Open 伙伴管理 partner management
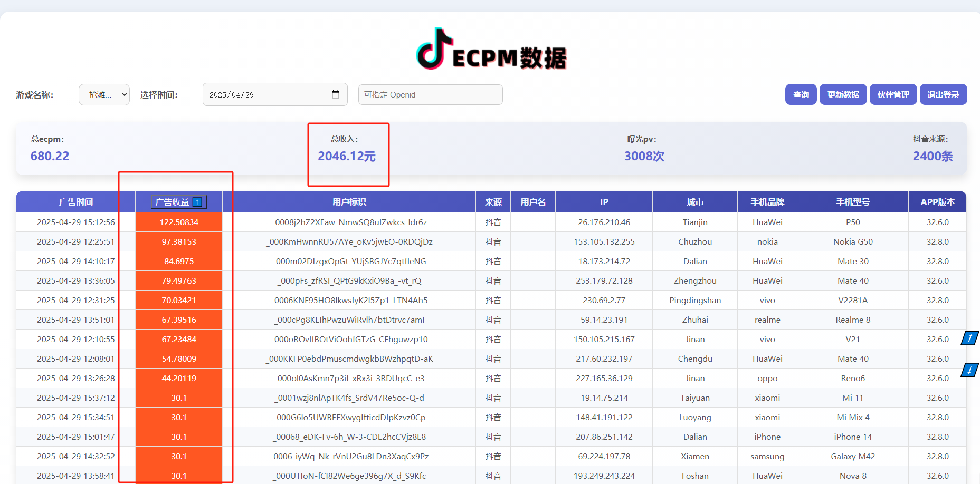 click(x=893, y=94)
